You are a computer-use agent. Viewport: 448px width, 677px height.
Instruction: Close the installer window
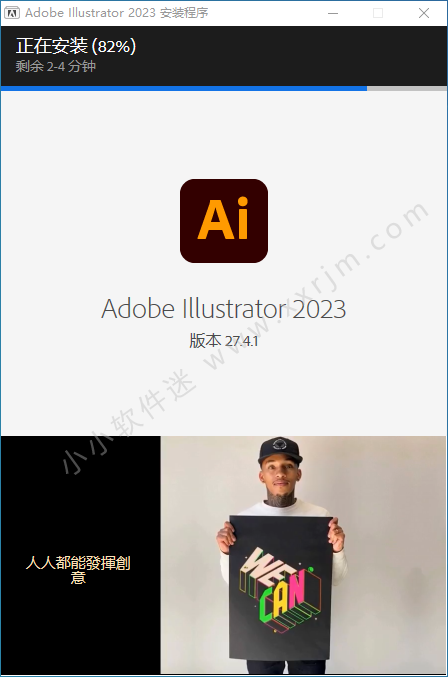[424, 13]
